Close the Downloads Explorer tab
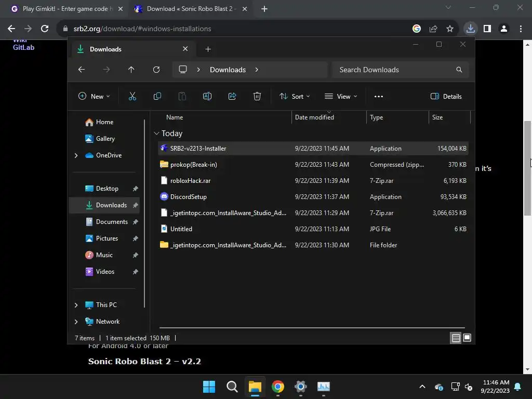 (x=185, y=49)
